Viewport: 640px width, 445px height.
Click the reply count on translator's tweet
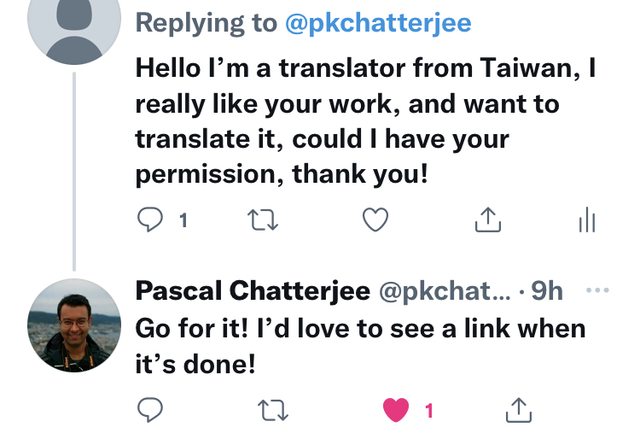tap(183, 221)
